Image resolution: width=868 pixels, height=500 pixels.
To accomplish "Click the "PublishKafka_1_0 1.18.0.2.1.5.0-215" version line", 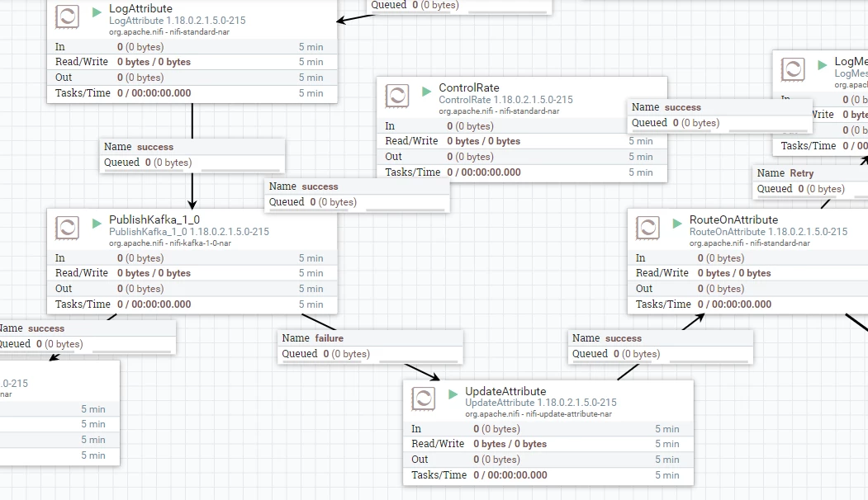I will (189, 232).
